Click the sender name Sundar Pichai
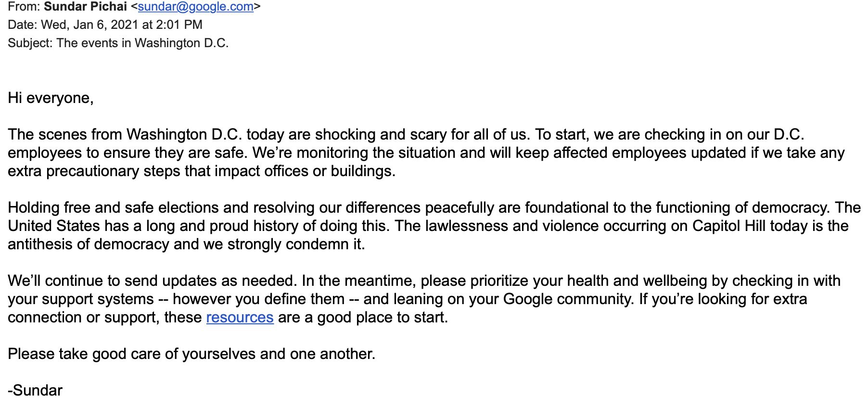The height and width of the screenshot is (409, 868). [85, 7]
